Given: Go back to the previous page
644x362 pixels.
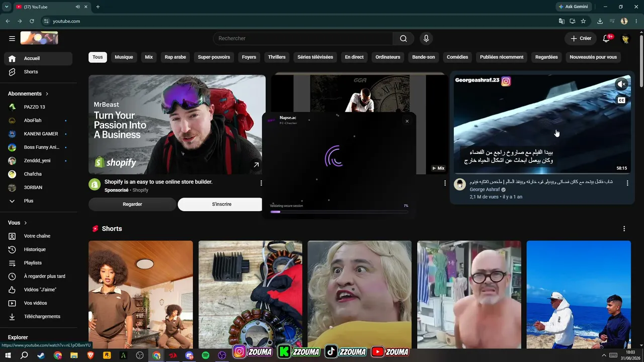Looking at the screenshot, I should click(x=8, y=21).
